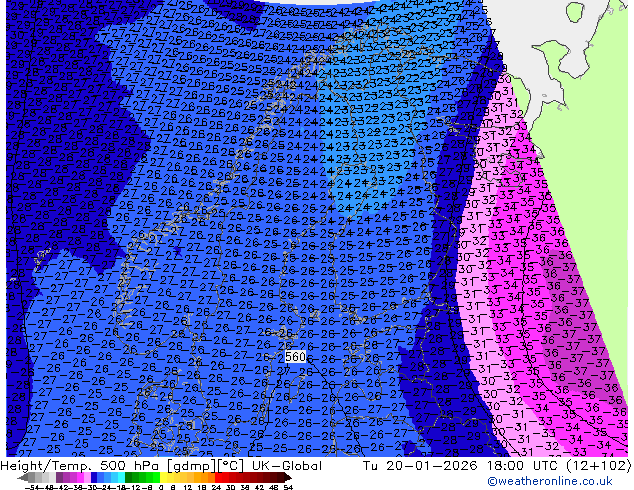The height and width of the screenshot is (490, 634).
Task: Click the -54 legend scale value
Action: (x=34, y=487)
